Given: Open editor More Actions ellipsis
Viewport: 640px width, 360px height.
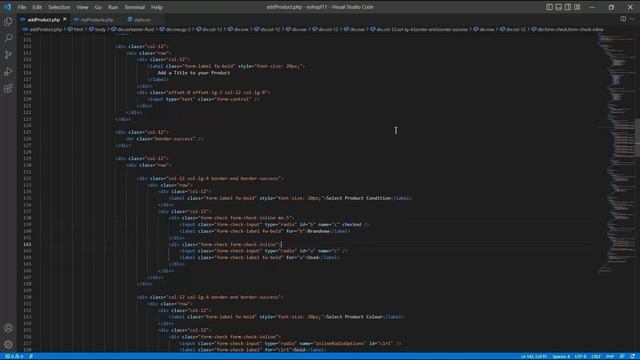Looking at the screenshot, I should coord(632,19).
